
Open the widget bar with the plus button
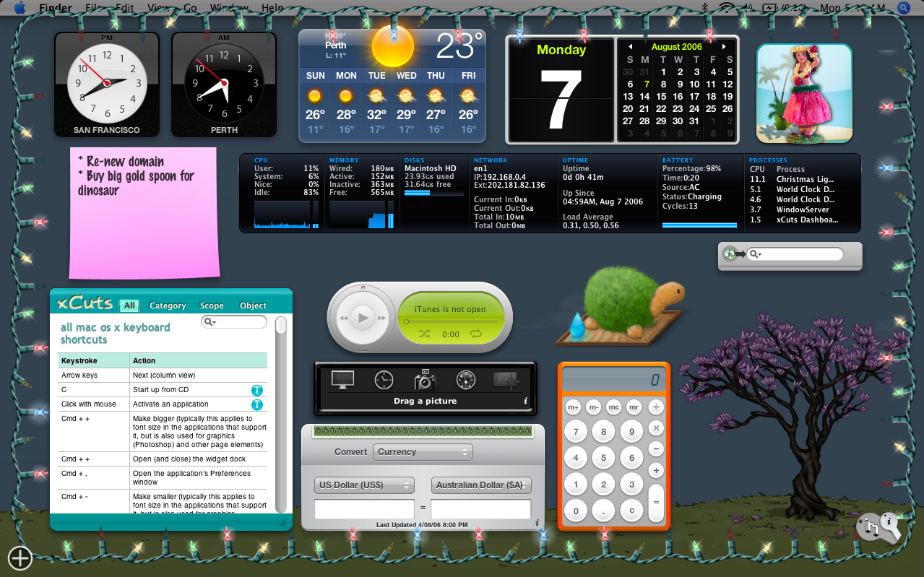pyautogui.click(x=20, y=558)
